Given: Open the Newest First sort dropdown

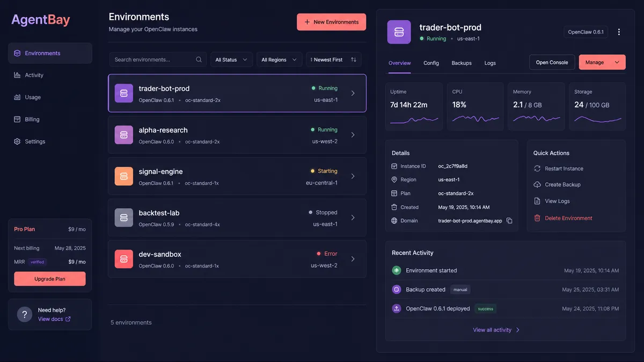Looking at the screenshot, I should click(x=333, y=60).
